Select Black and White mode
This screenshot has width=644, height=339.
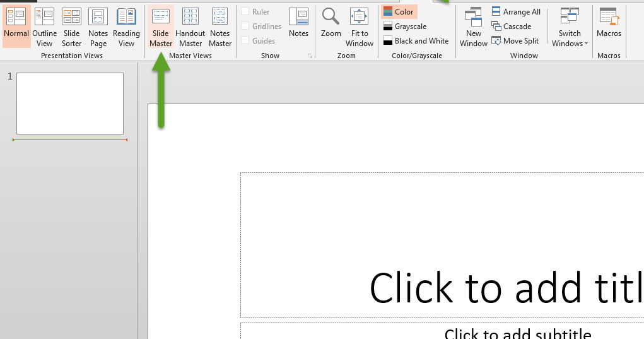point(416,40)
